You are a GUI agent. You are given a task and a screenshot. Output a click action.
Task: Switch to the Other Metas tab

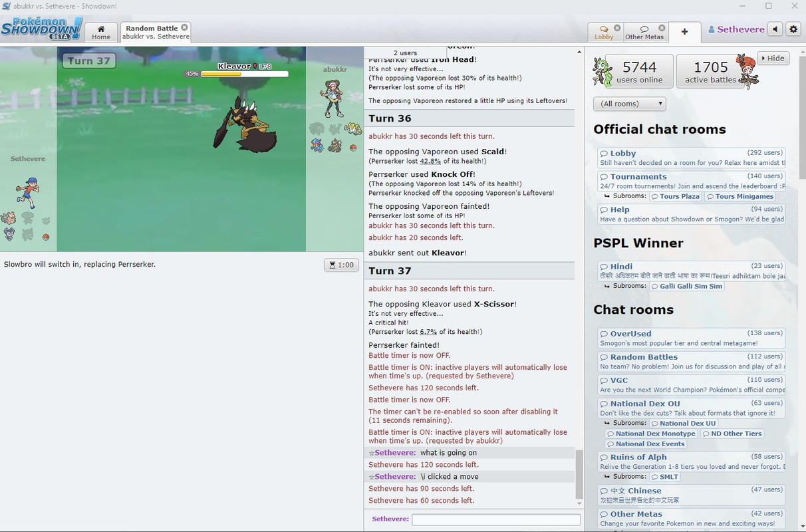point(644,32)
